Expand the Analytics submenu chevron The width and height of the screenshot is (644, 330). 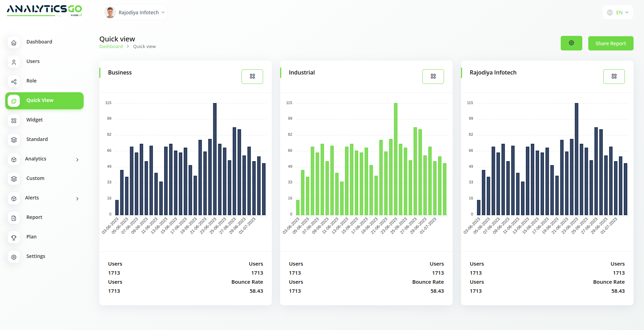click(x=77, y=160)
